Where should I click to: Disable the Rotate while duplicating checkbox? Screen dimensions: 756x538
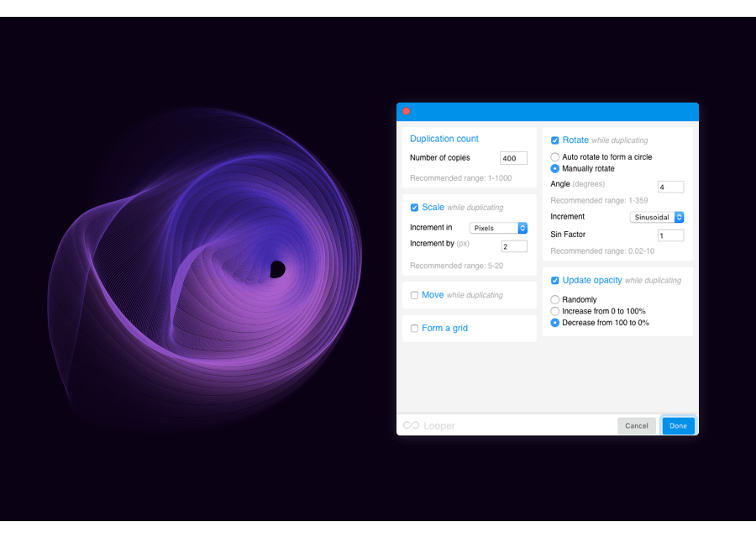(555, 140)
